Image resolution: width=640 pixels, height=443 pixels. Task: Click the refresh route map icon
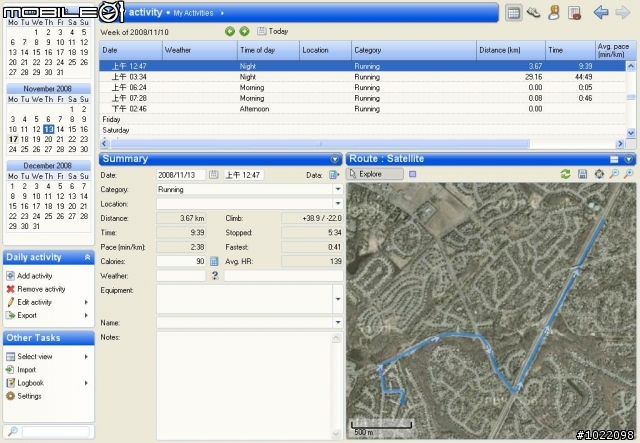tap(566, 174)
